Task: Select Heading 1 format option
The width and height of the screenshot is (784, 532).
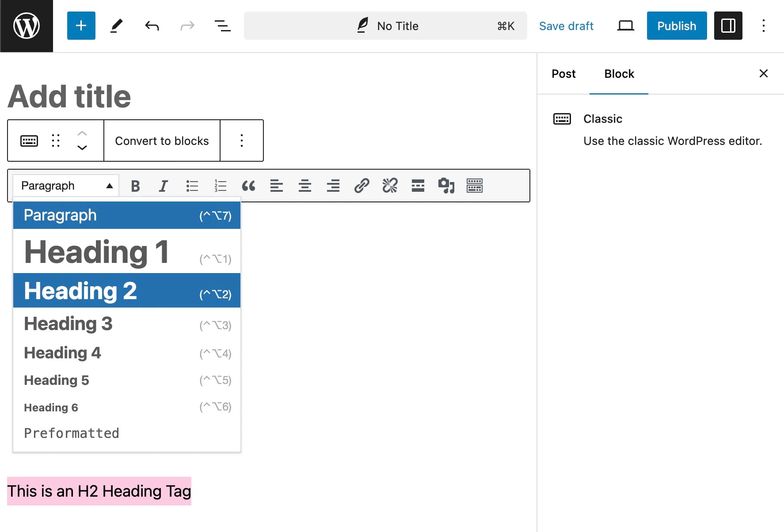Action: point(127,252)
